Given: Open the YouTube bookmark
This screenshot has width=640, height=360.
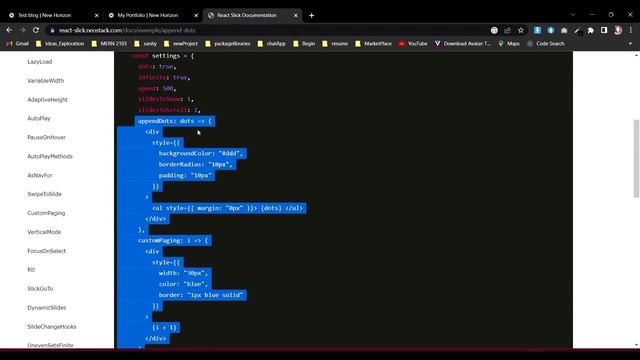Looking at the screenshot, I should point(413,44).
